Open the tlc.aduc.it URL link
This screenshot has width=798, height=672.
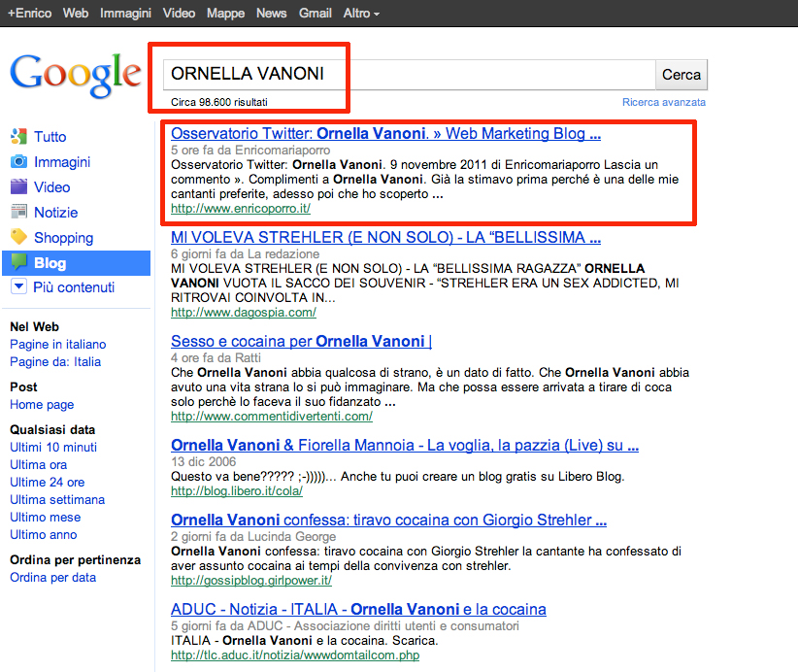(x=295, y=655)
